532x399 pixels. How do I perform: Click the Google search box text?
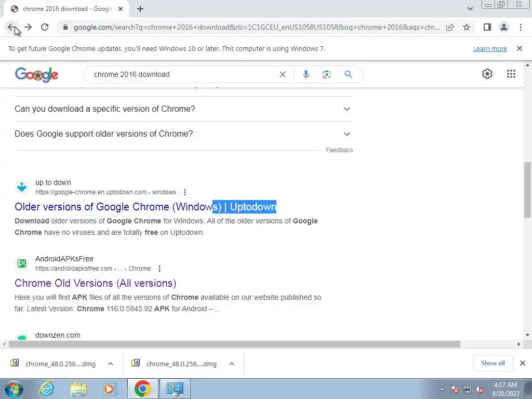[x=131, y=74]
